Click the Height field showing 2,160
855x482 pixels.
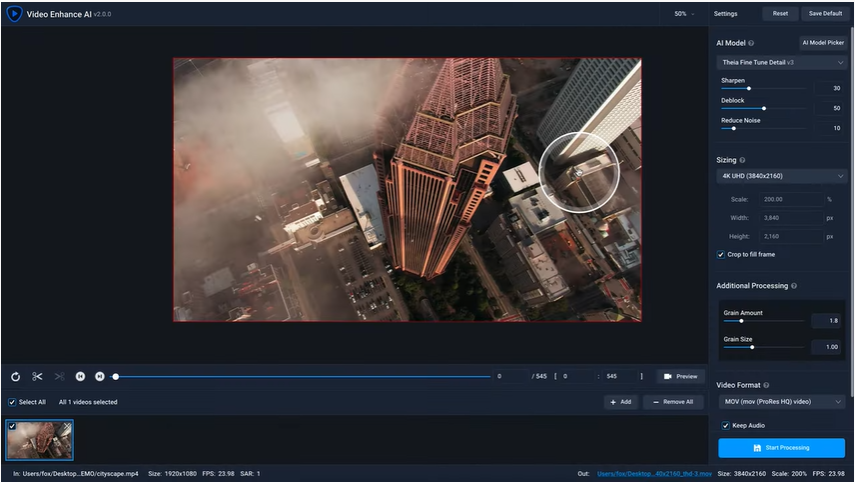792,236
